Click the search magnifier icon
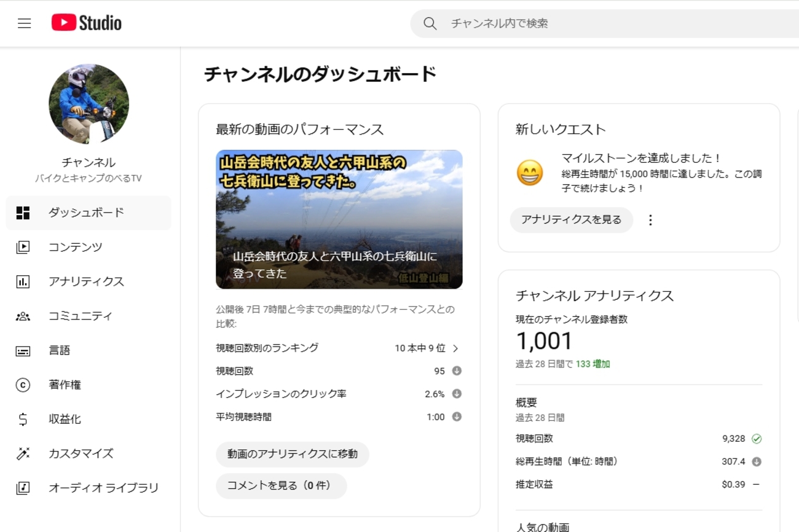 [430, 23]
